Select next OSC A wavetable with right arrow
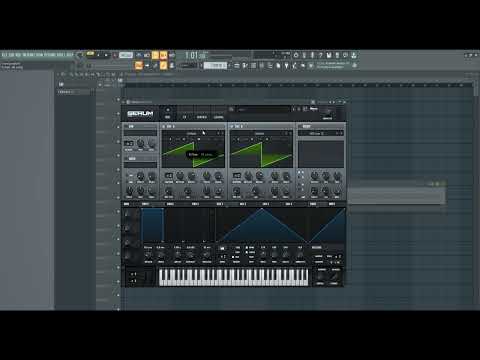The width and height of the screenshot is (480, 360). 222,133
